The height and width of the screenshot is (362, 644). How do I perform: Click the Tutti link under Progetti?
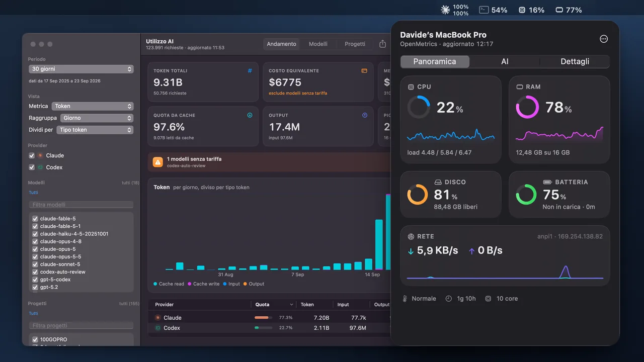[x=33, y=313]
